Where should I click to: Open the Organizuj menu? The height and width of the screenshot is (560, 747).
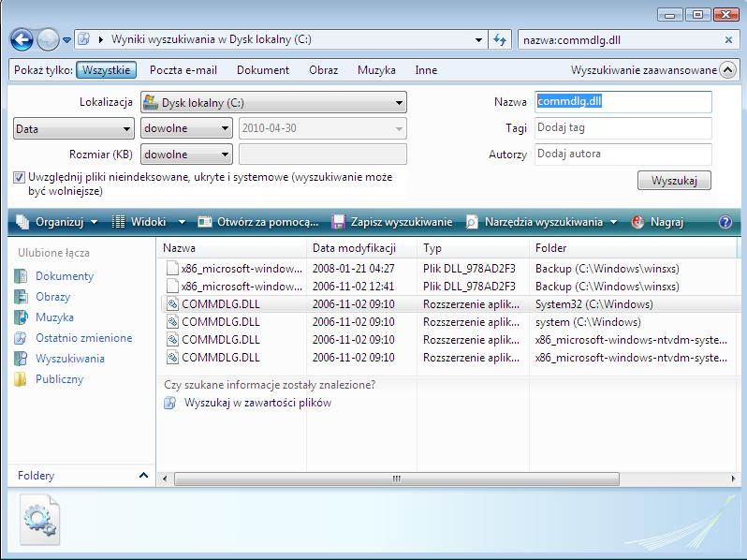pyautogui.click(x=58, y=222)
